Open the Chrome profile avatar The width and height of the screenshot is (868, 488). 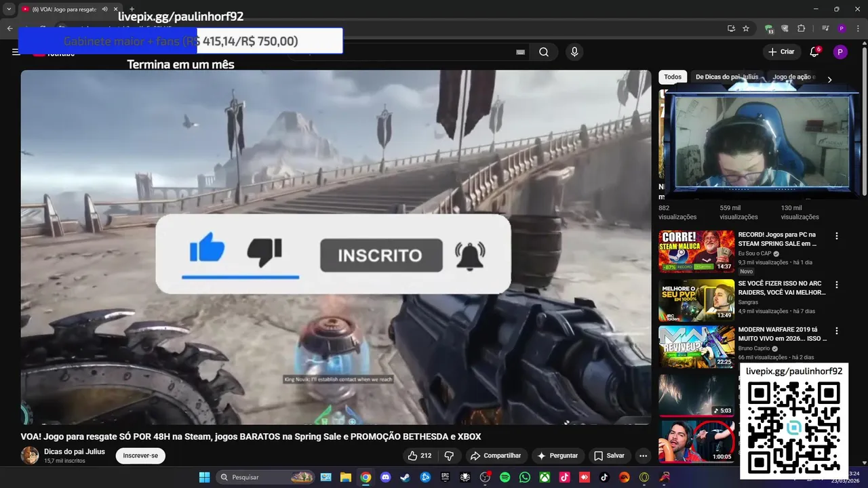coord(842,28)
